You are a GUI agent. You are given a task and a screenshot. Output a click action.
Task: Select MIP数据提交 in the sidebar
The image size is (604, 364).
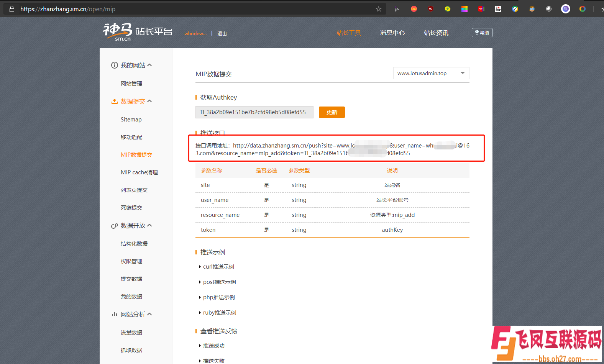(136, 155)
